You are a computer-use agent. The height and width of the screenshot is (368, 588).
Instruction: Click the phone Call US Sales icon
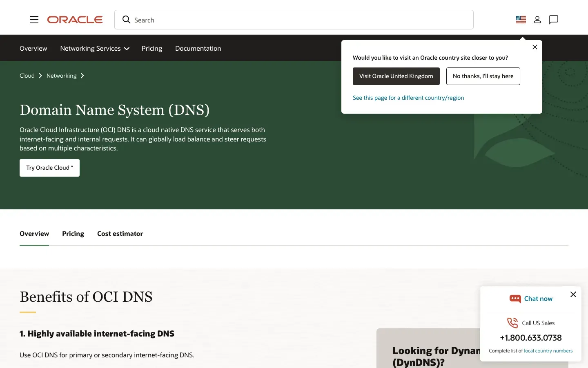512,323
